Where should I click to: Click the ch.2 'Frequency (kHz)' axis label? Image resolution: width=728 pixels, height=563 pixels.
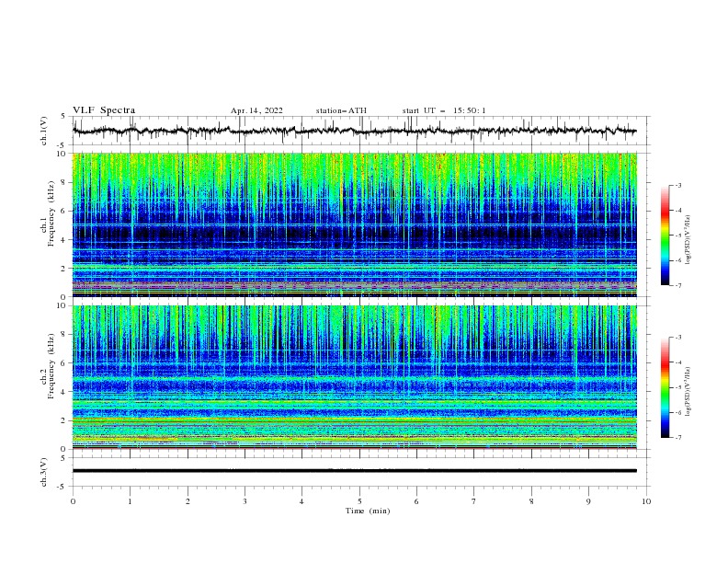51,365
